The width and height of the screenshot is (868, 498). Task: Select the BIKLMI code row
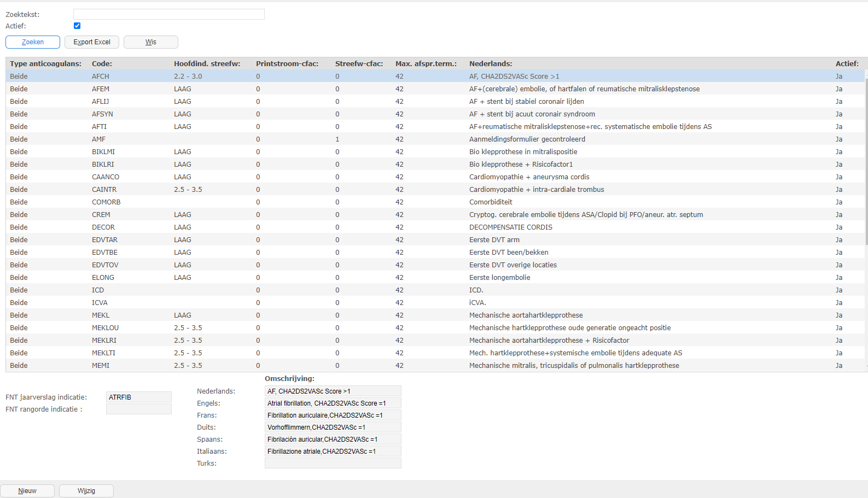435,152
